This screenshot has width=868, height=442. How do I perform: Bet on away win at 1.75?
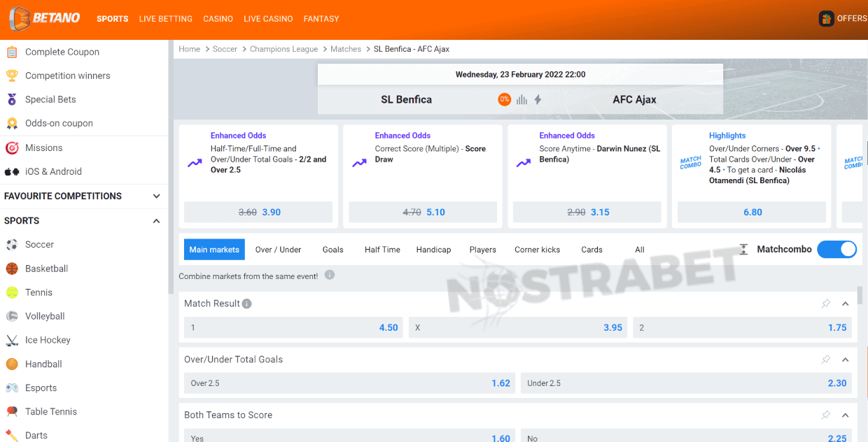click(x=742, y=327)
